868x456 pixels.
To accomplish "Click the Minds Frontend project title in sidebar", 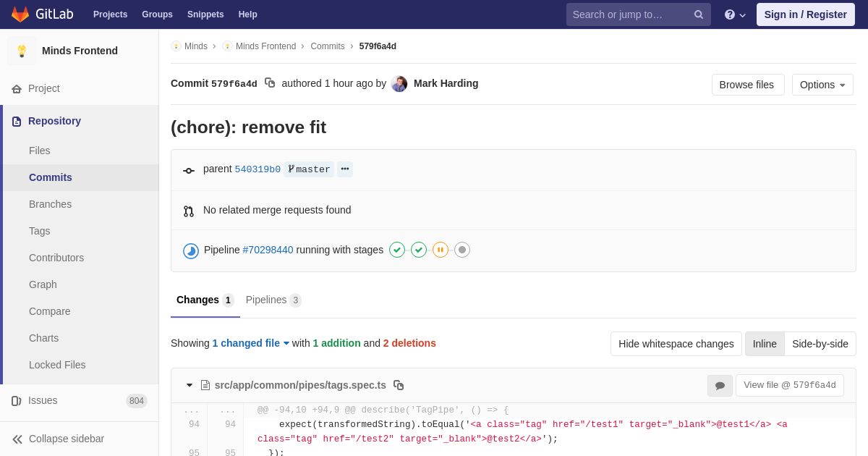I will (x=80, y=51).
